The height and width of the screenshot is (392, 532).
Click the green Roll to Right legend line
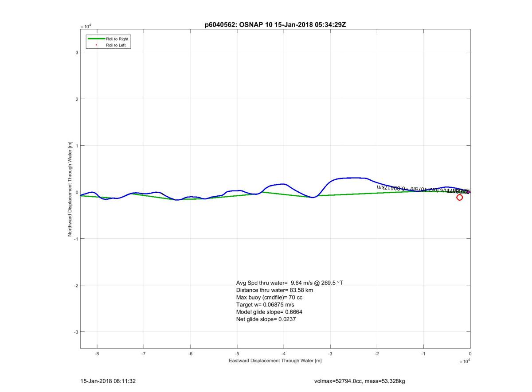pos(96,39)
